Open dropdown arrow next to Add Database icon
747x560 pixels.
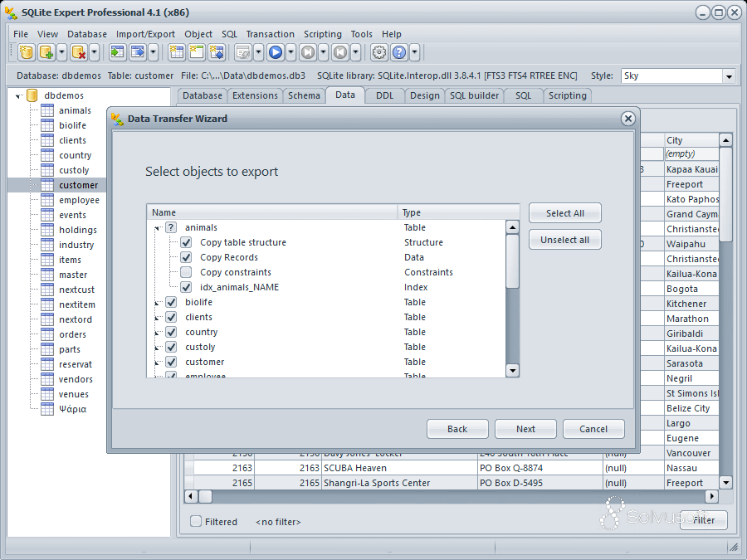tap(62, 52)
